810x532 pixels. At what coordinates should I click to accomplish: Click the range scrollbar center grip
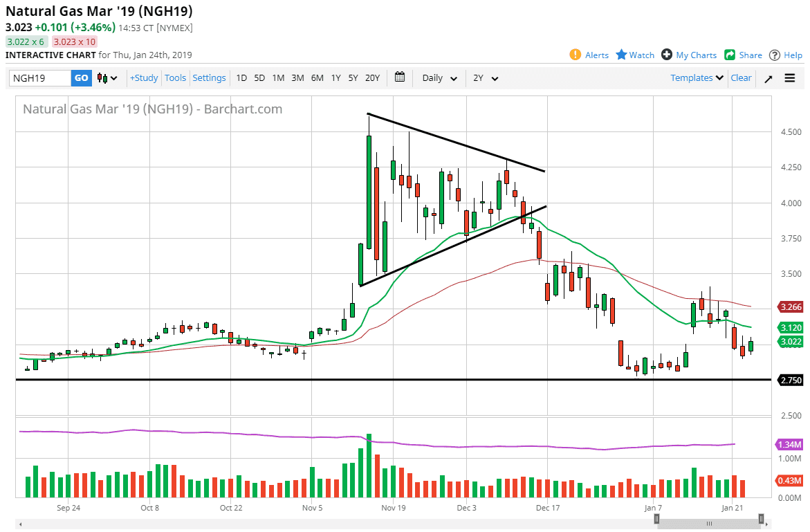(709, 524)
